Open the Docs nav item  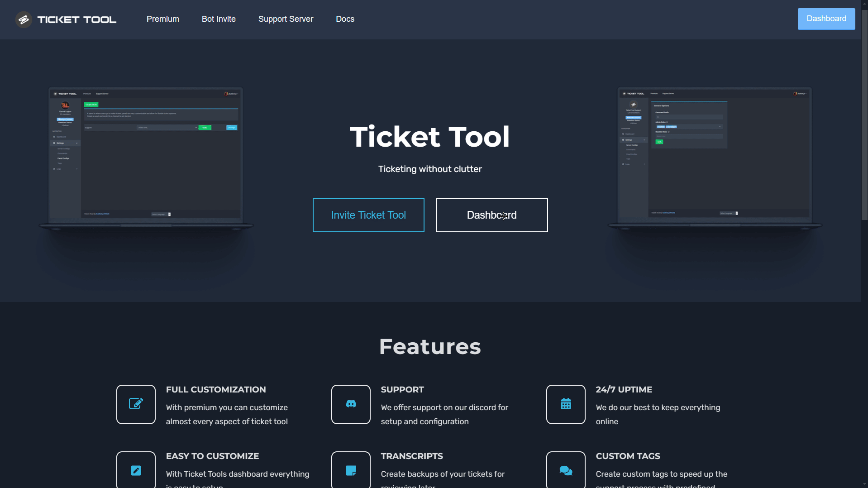point(345,19)
